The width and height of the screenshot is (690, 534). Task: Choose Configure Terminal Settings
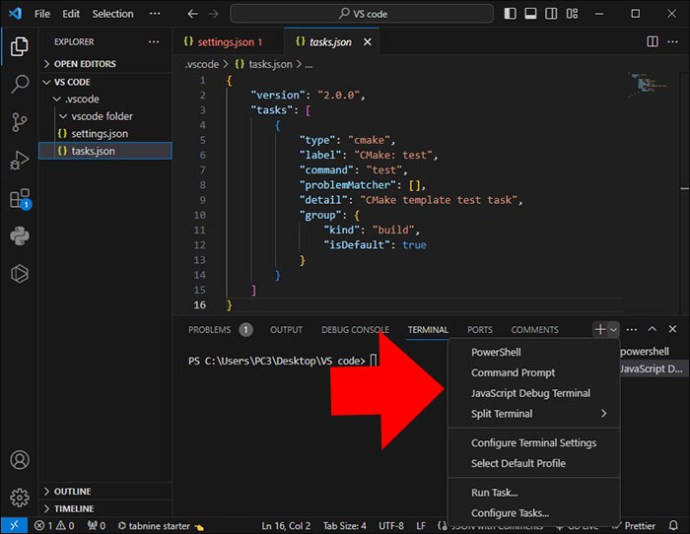[x=534, y=443]
